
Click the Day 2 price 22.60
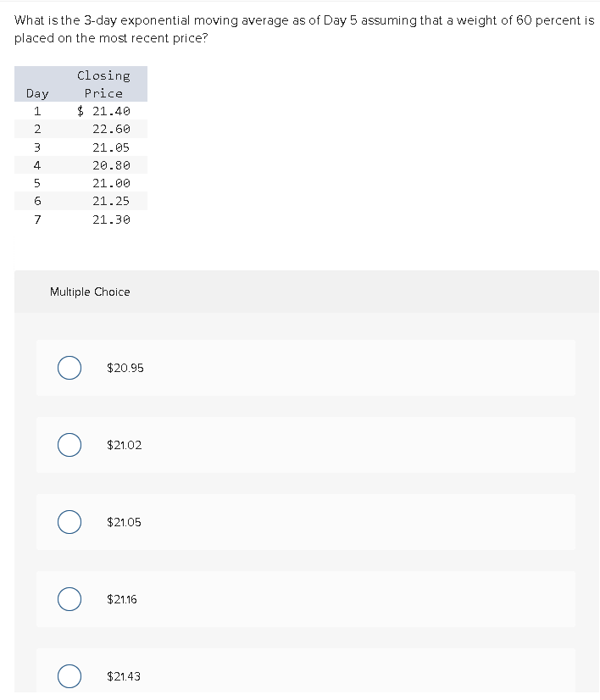[x=111, y=129]
